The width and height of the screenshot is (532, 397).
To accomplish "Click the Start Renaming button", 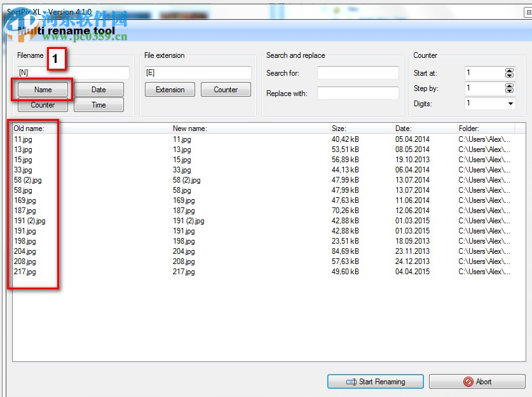I will [376, 382].
